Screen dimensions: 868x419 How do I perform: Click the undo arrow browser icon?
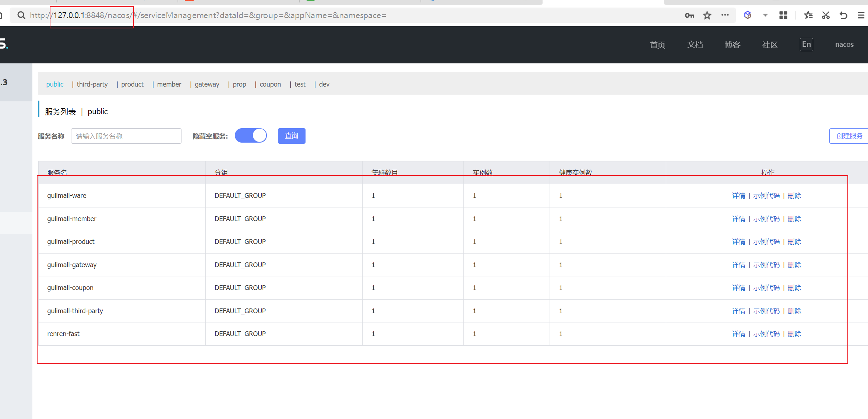tap(843, 15)
